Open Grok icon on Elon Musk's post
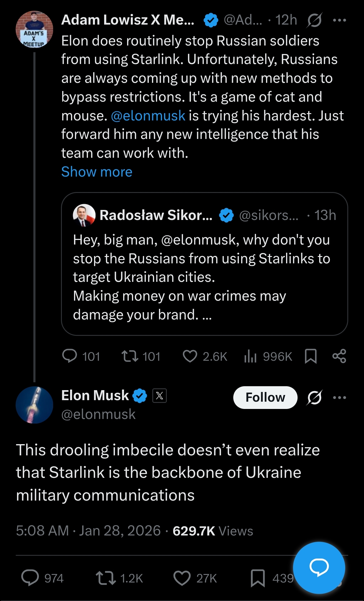Viewport: 364px width, 601px height. 314,397
